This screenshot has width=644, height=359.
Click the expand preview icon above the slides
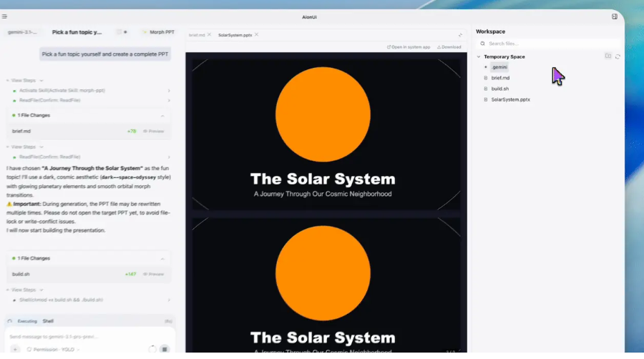pos(460,35)
